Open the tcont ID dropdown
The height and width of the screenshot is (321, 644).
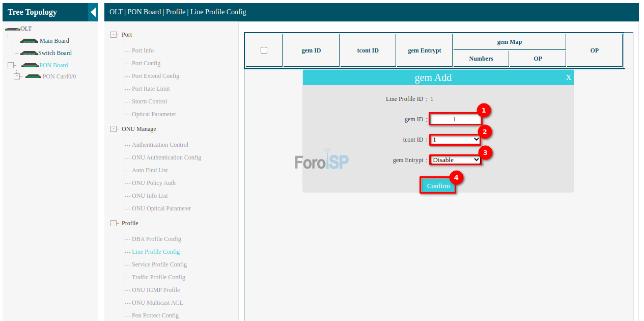455,140
